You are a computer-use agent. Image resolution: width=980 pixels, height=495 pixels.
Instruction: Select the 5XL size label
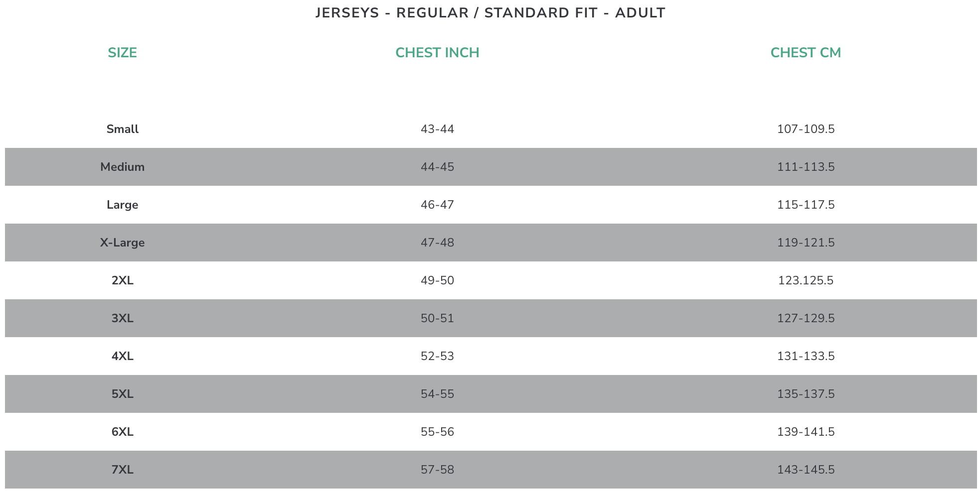[123, 394]
